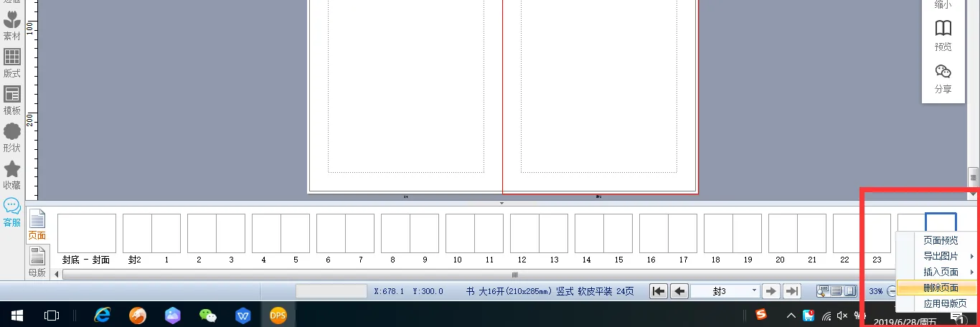Switch to the 页面 pages tab
Screen dimensions: 980x327
37,224
